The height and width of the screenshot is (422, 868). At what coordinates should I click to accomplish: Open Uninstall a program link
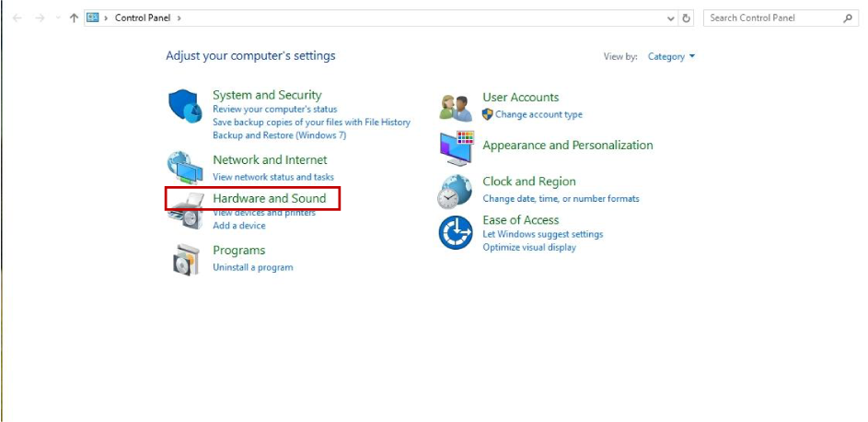tap(252, 267)
